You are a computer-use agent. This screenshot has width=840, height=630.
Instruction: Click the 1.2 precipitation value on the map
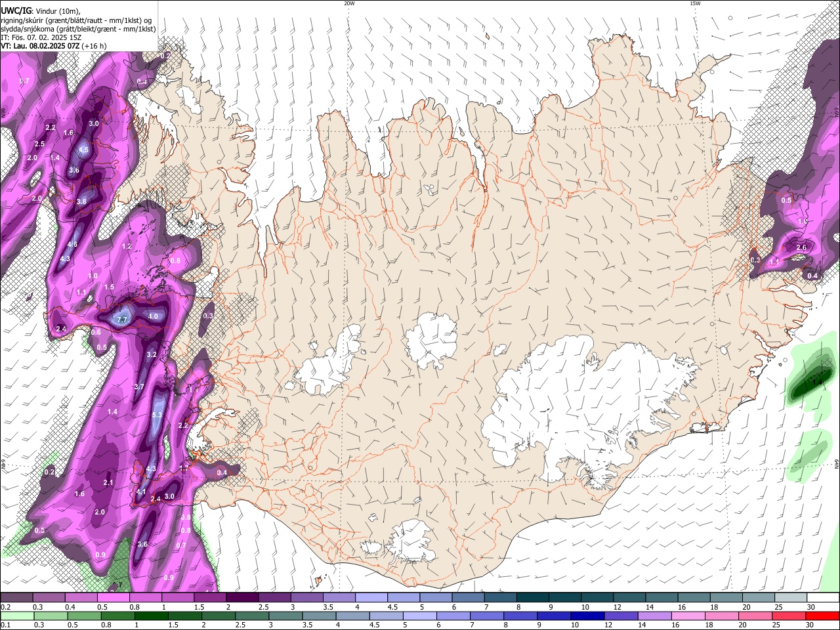(127, 246)
